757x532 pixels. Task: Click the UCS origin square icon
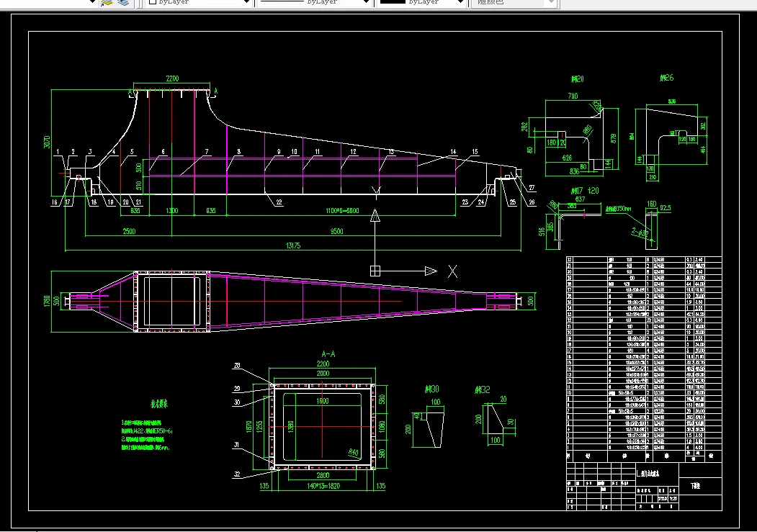(x=375, y=271)
